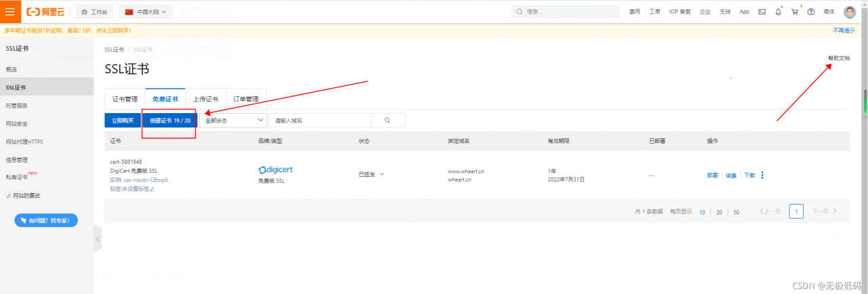Open 网站防篡改 in the sidebar
Screen dimensions: 868x294
click(47, 196)
